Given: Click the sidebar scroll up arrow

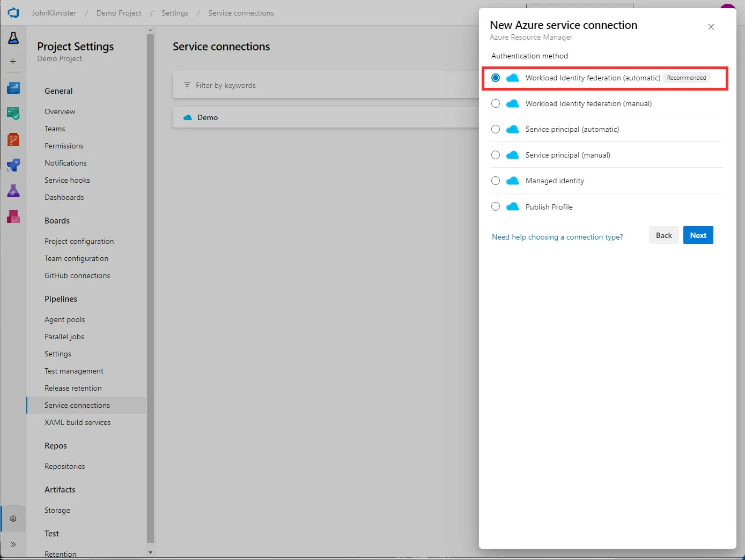Looking at the screenshot, I should point(150,30).
